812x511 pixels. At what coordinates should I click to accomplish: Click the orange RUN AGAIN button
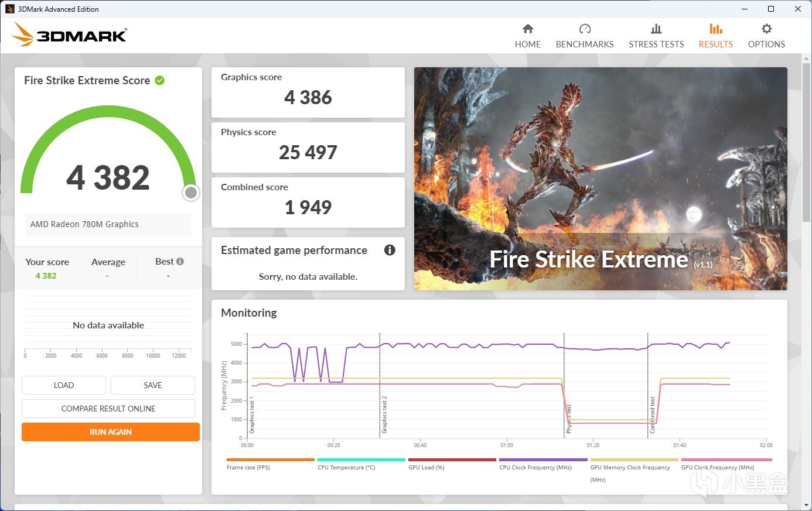[x=111, y=432]
